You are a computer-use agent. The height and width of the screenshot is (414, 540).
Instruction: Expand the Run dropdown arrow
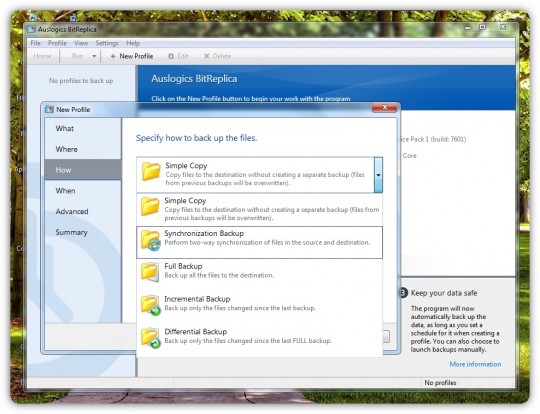click(x=94, y=56)
